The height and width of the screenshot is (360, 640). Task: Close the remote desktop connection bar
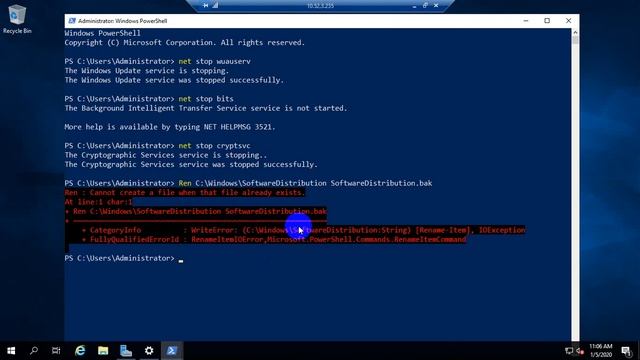[x=436, y=5]
